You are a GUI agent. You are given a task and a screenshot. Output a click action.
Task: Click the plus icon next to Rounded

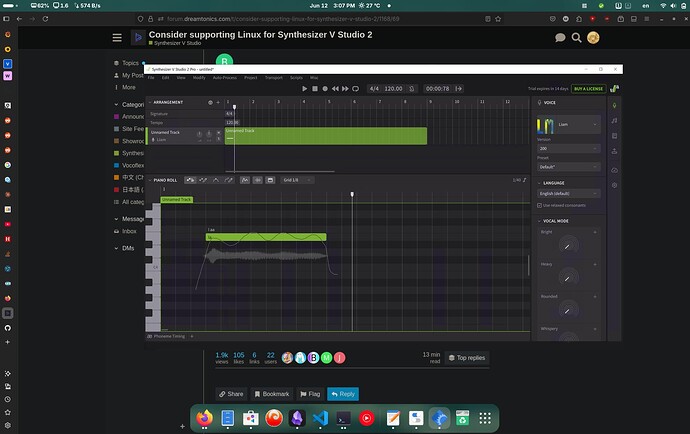595,296
